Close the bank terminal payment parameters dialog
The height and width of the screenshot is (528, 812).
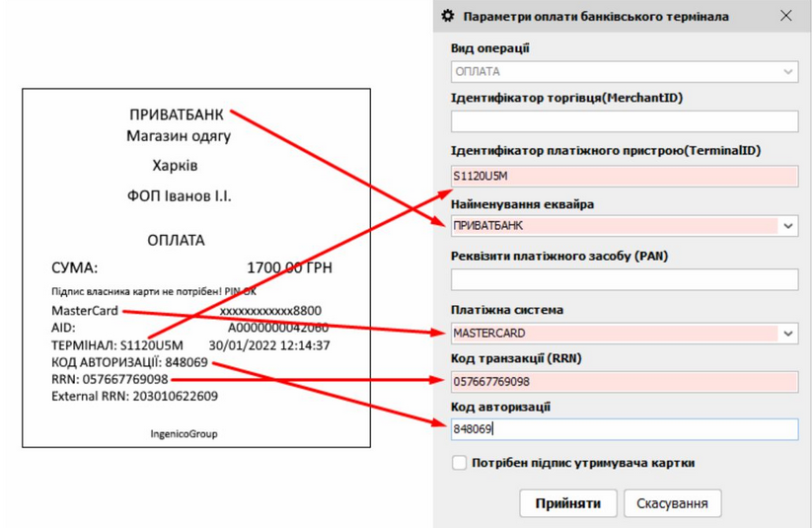[785, 16]
